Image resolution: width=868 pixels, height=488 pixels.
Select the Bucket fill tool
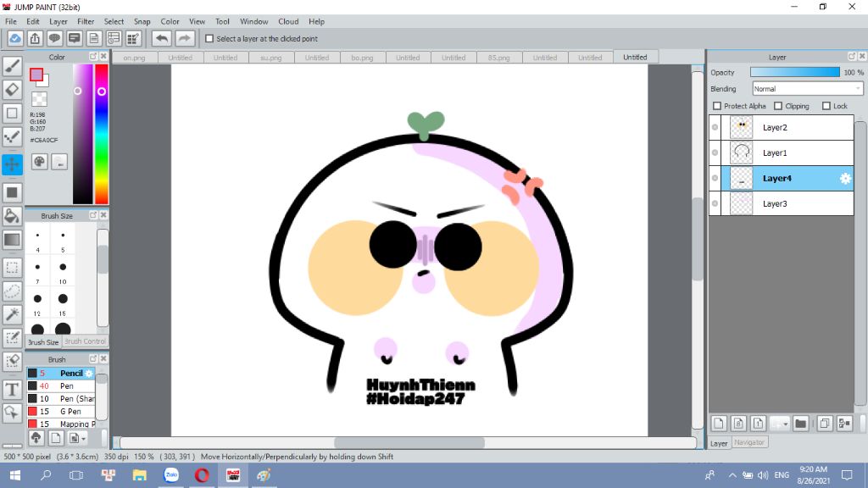click(x=12, y=216)
